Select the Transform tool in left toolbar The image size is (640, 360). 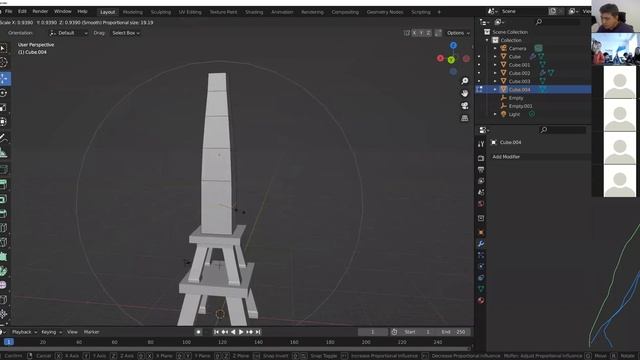(3, 122)
